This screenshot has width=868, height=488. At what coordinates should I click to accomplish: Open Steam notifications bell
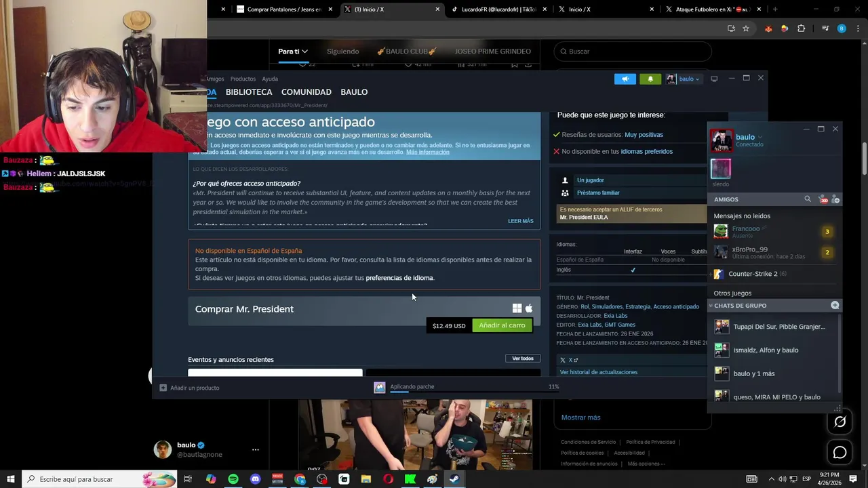[x=650, y=79]
